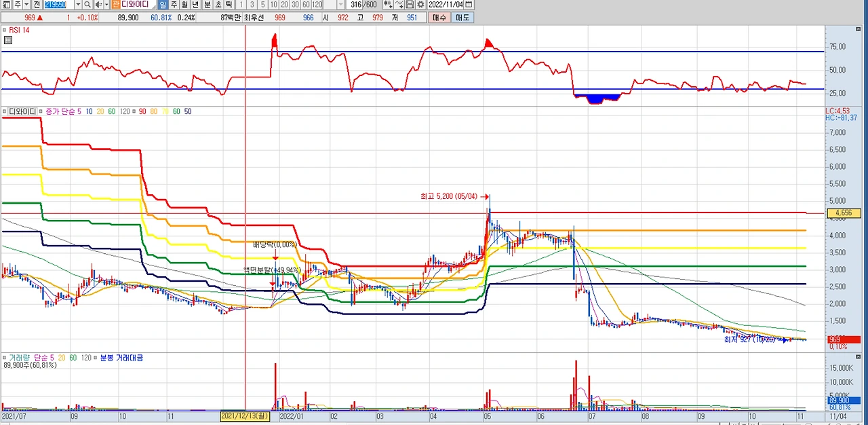Click the window layout icon at top-left
Viewport: 868px width, 425px height.
(x=6, y=5)
